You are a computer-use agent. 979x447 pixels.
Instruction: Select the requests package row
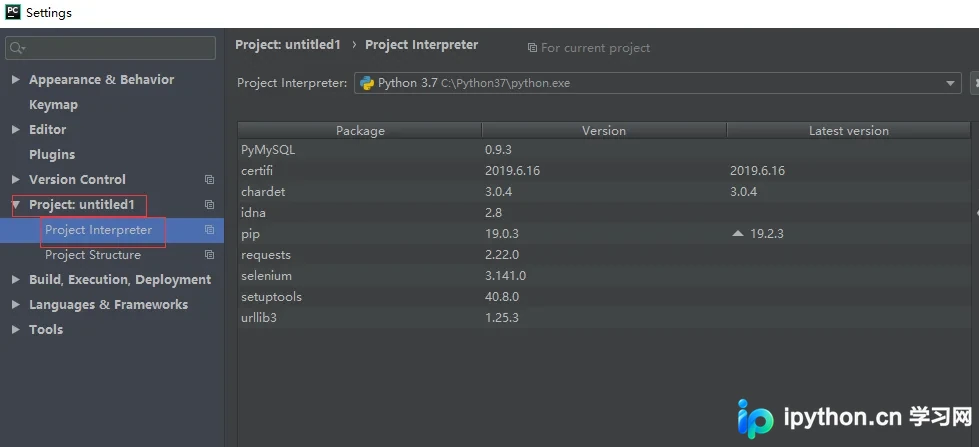tap(604, 255)
